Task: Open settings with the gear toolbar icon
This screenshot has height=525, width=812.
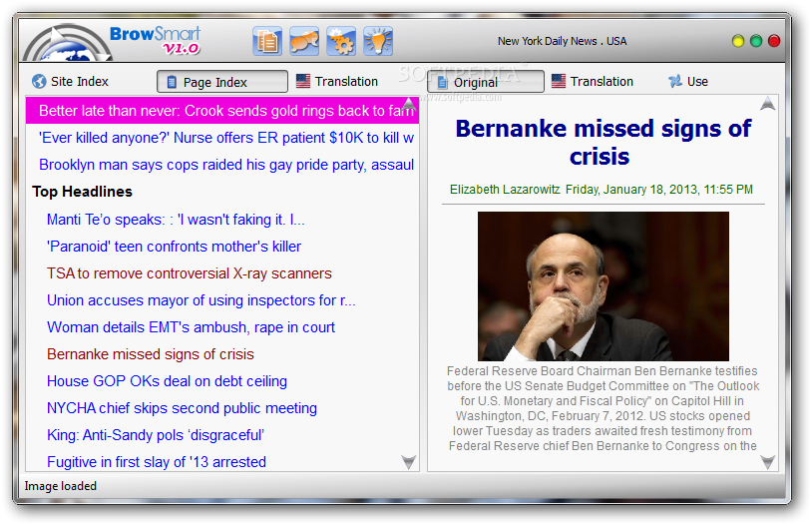Action: [x=341, y=41]
